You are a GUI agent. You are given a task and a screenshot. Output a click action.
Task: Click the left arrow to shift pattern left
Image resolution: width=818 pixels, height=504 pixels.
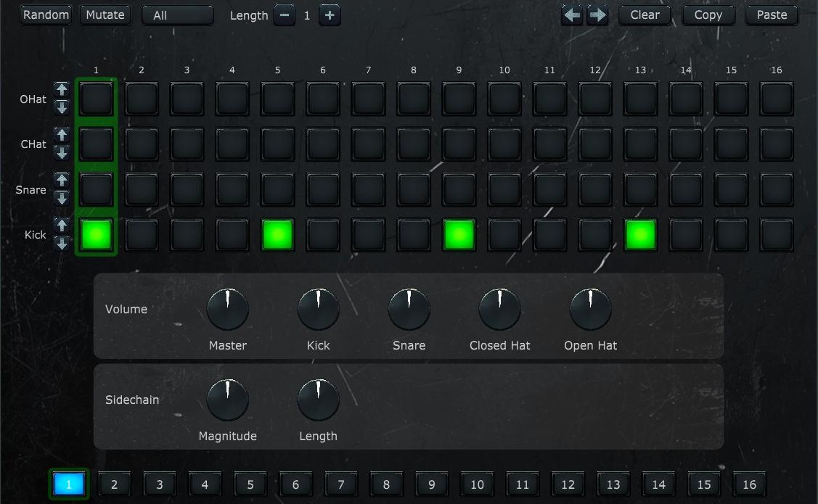tap(572, 15)
